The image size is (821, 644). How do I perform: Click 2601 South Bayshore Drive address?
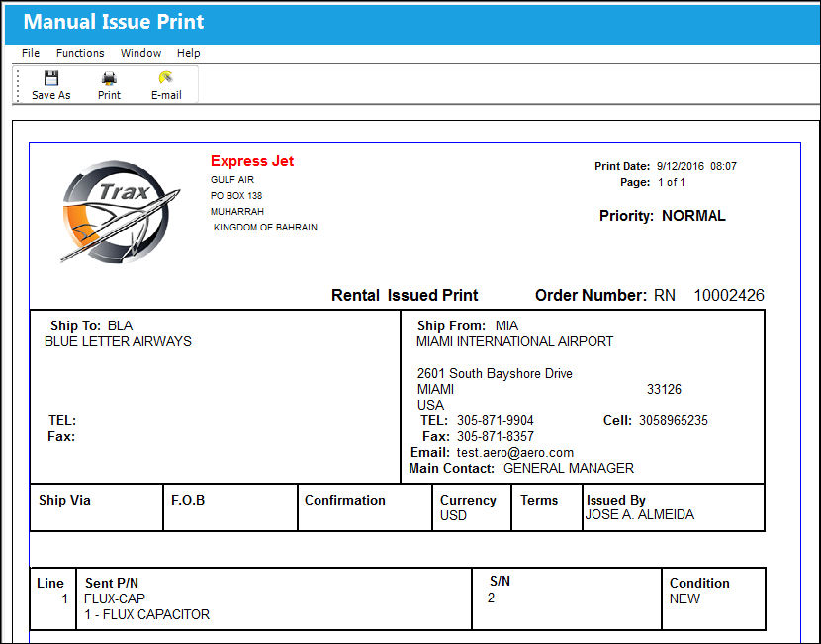(495, 373)
